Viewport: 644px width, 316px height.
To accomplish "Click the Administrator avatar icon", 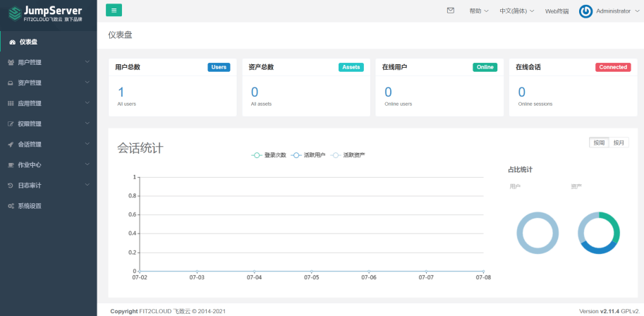I will (x=585, y=11).
